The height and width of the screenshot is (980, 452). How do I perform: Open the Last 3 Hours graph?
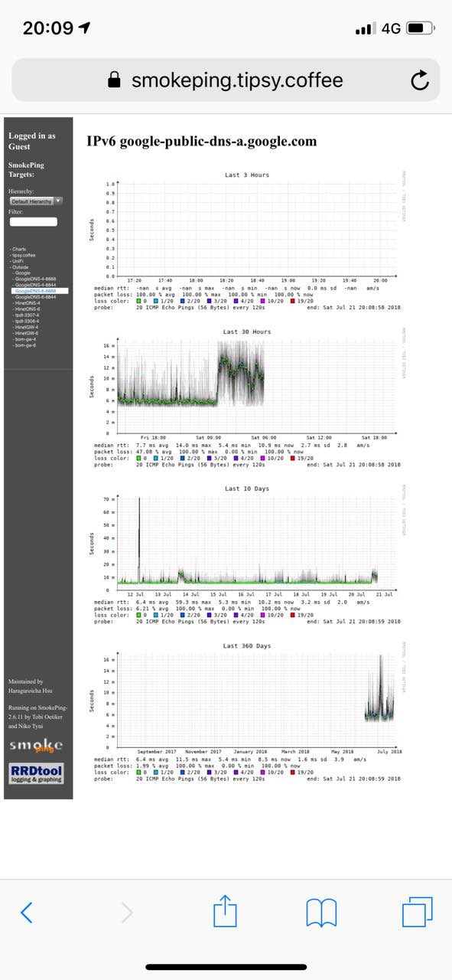[x=246, y=243]
